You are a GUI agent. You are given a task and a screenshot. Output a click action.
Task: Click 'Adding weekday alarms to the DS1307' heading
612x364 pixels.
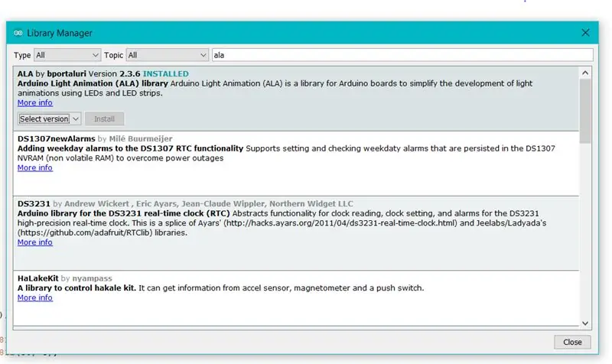[x=130, y=148]
